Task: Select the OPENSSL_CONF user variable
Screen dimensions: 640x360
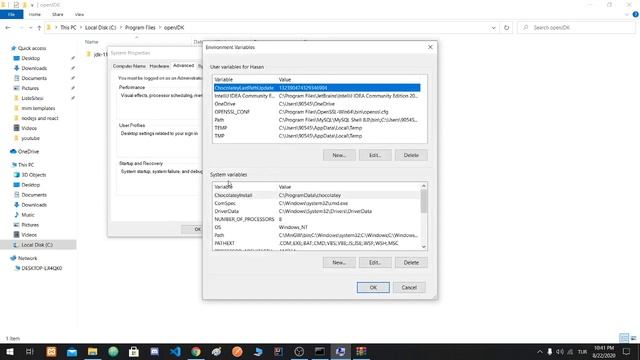Action: [317, 112]
